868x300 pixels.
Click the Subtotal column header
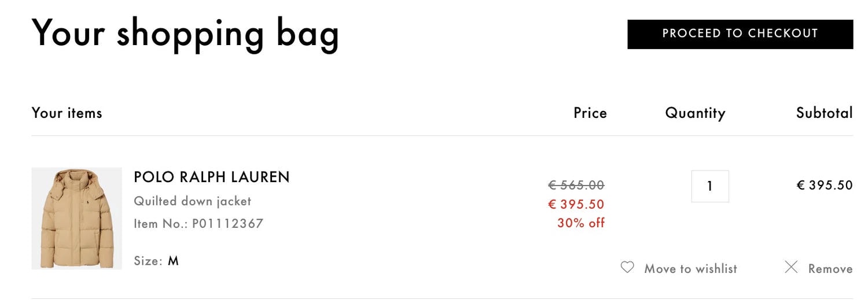click(x=825, y=113)
